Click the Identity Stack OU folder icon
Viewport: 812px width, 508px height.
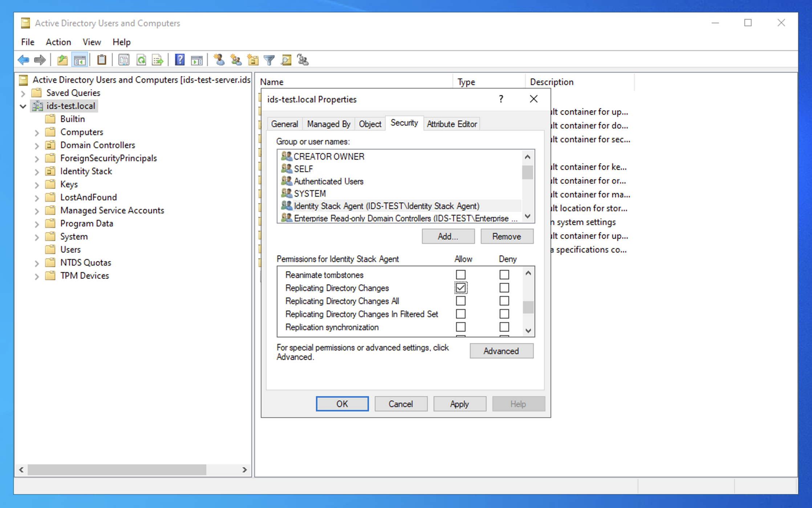(x=50, y=171)
